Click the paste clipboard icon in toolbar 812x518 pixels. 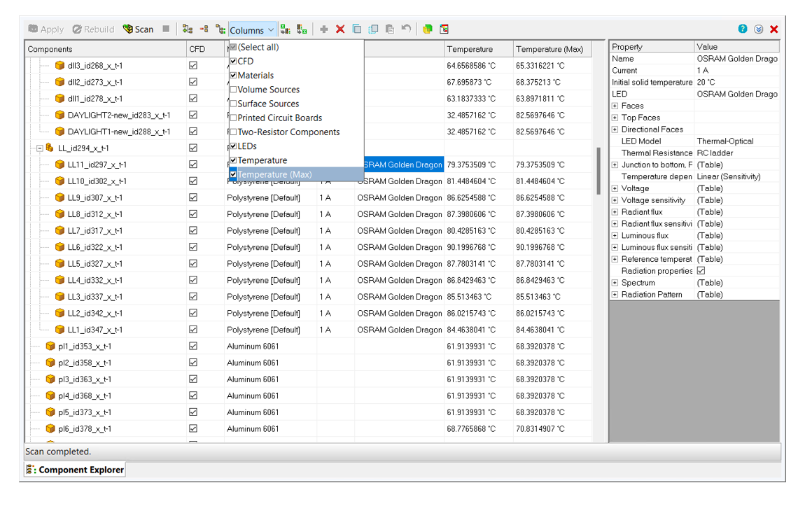coord(390,29)
